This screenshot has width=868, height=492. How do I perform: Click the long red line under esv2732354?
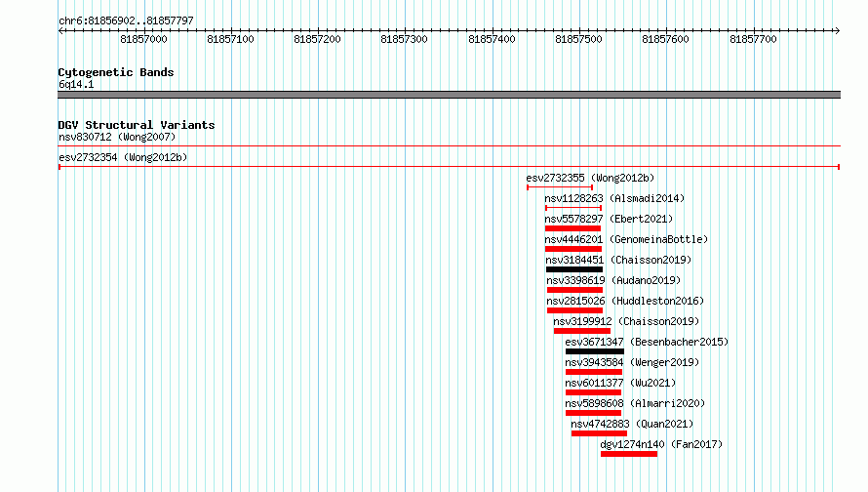pyautogui.click(x=450, y=167)
